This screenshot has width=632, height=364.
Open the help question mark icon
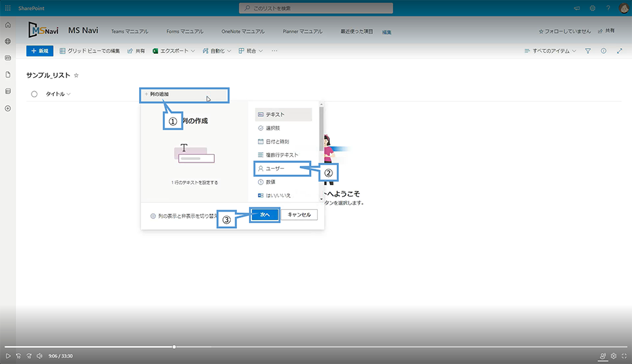608,8
